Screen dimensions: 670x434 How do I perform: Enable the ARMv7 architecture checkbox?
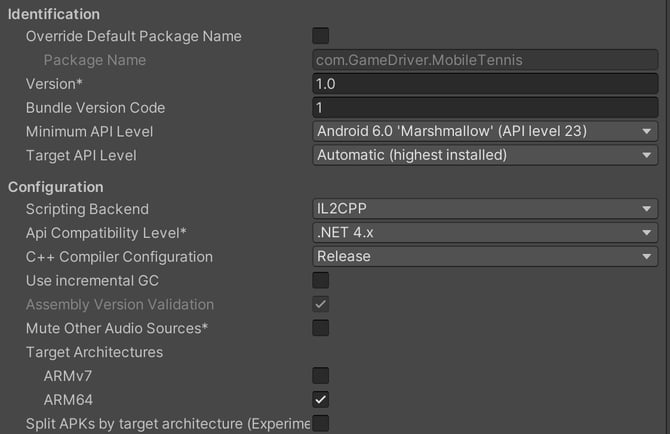tap(321, 376)
